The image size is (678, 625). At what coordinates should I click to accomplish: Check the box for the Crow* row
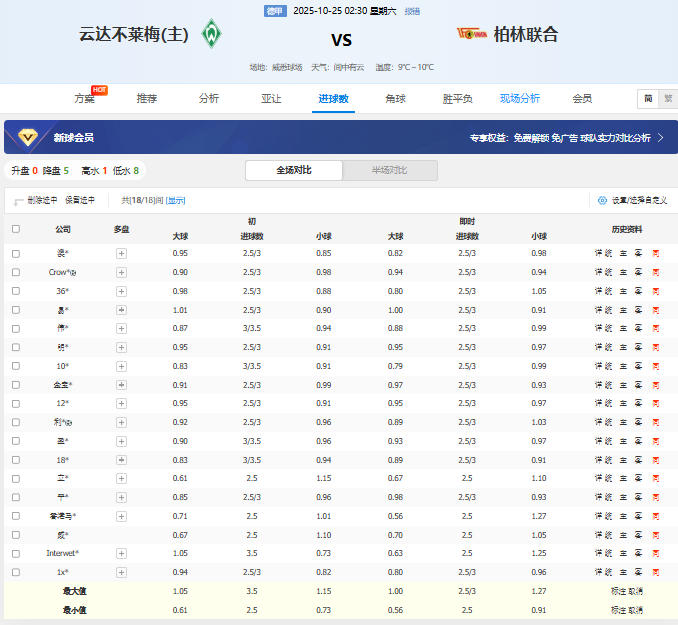pos(15,272)
